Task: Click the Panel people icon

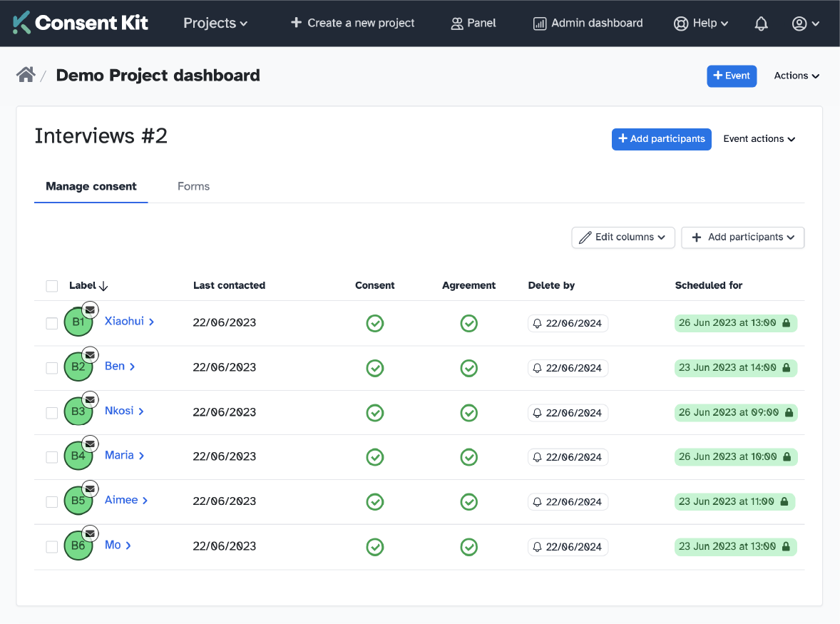Action: [456, 23]
